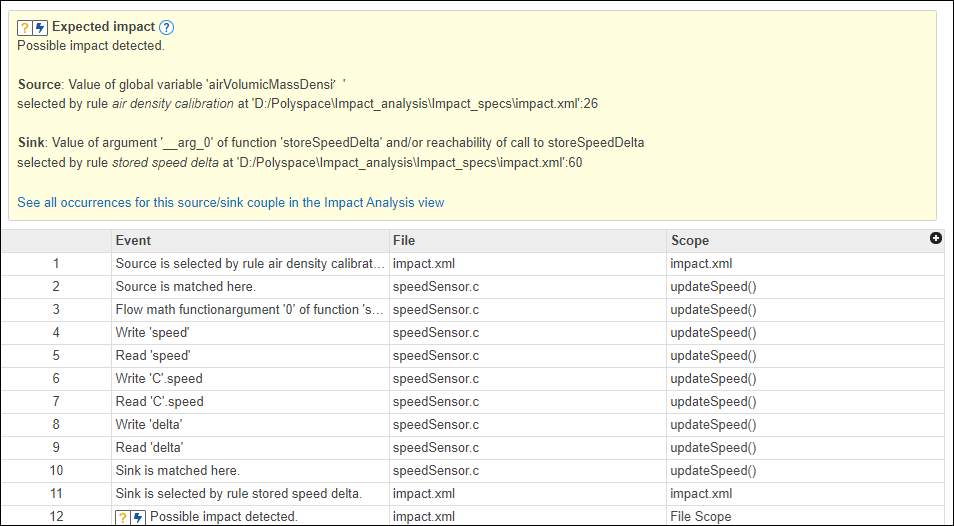This screenshot has height=526, width=954.
Task: Select the 'Source is matched here.' event
Action: pyautogui.click(x=178, y=287)
